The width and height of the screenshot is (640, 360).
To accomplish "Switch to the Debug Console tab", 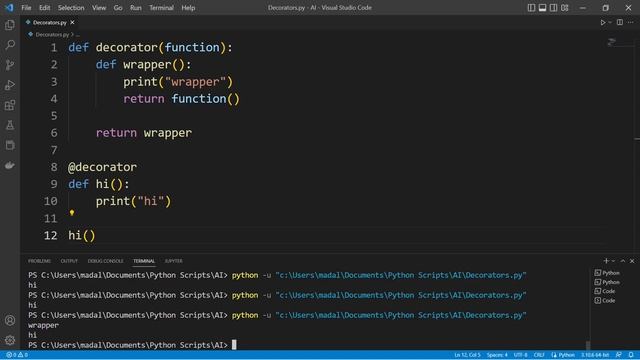I will pos(105,261).
